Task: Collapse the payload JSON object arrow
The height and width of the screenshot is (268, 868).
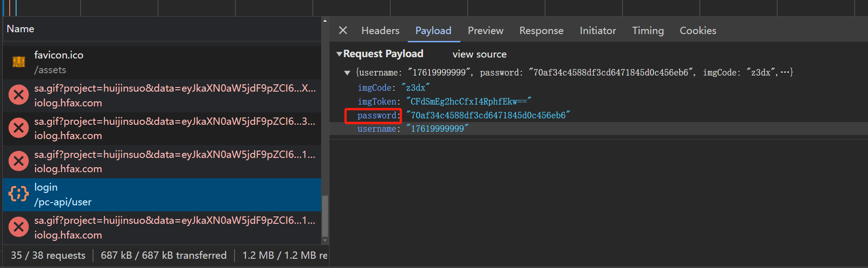Action: pos(347,73)
